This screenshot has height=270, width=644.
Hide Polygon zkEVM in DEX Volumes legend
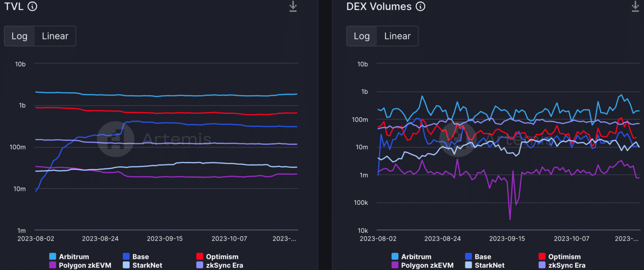pos(422,265)
